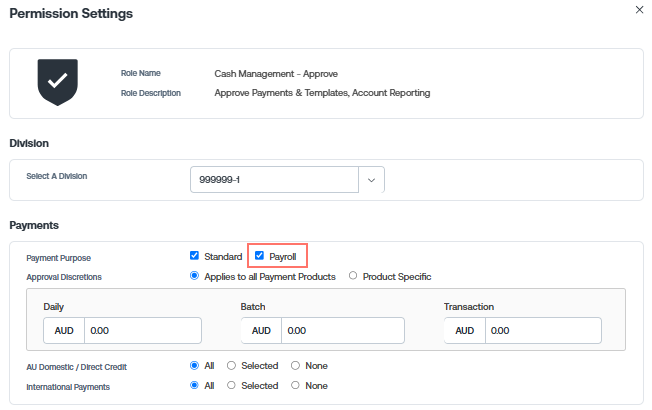The width and height of the screenshot is (652, 410).
Task: Click the Batch column heading
Action: pos(253,307)
